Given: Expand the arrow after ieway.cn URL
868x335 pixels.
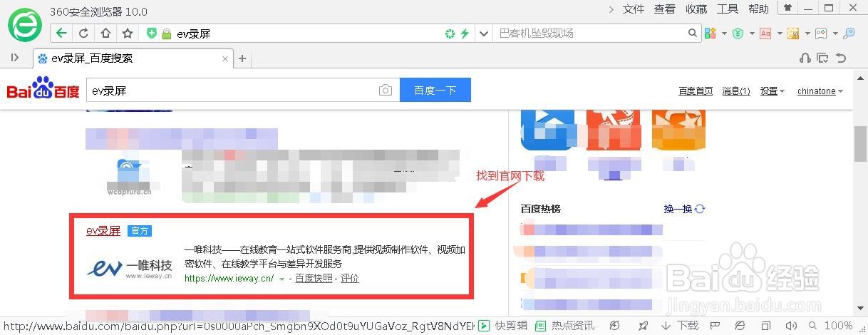Looking at the screenshot, I should pos(282,279).
